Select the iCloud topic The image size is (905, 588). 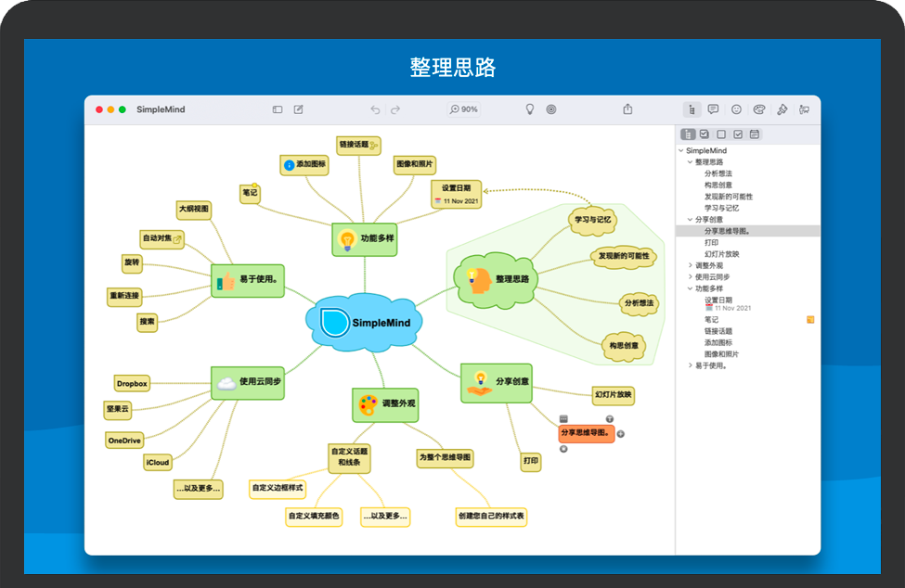[158, 462]
